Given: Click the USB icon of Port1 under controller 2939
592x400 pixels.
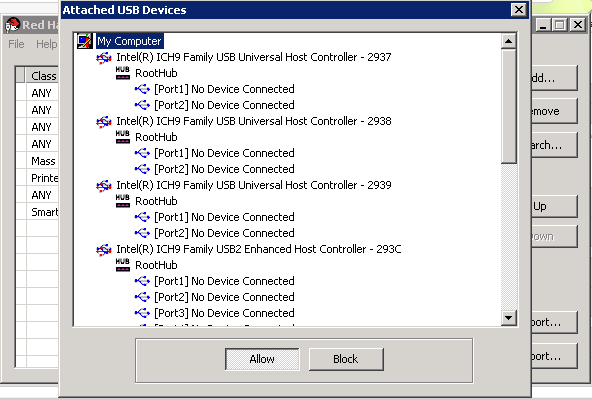Looking at the screenshot, I should [x=142, y=217].
